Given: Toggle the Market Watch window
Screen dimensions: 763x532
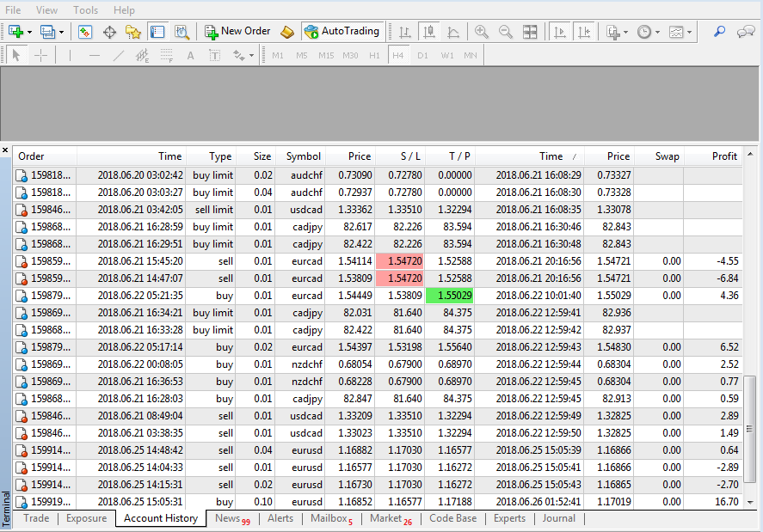Looking at the screenshot, I should (x=85, y=32).
